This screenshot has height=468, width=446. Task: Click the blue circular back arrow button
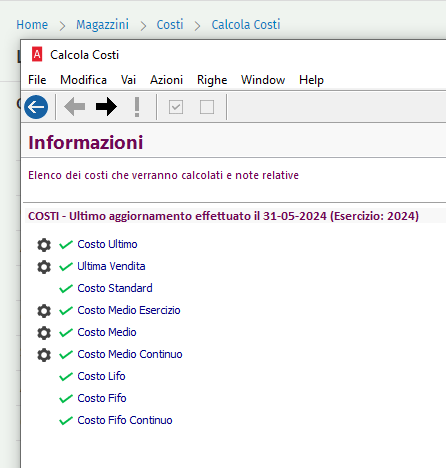pyautogui.click(x=36, y=107)
